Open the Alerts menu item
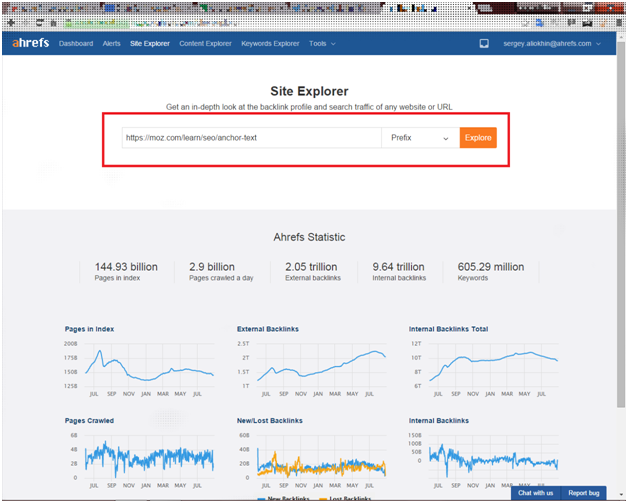Image resolution: width=628 pixels, height=503 pixels. point(111,43)
